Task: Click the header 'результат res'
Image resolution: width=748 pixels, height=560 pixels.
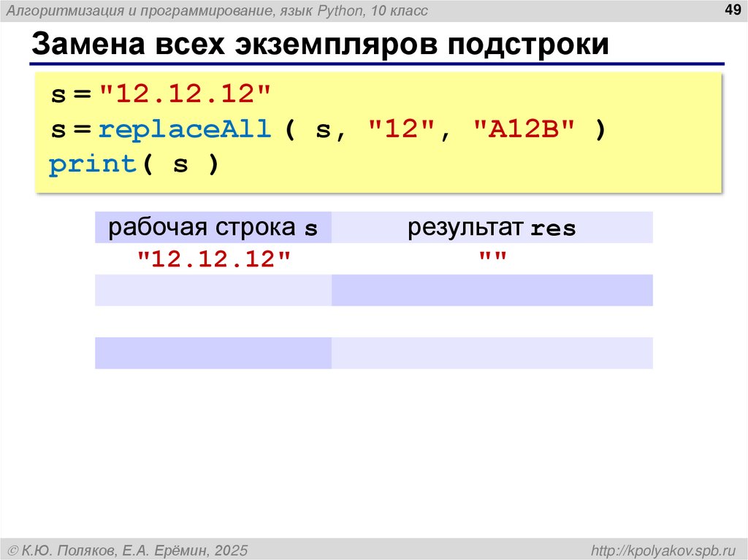Action: [492, 227]
